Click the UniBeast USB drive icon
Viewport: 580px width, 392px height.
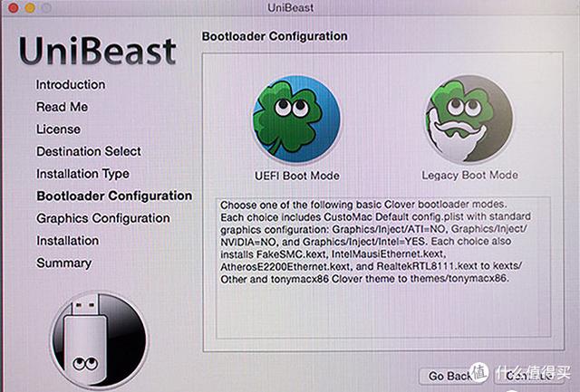click(x=99, y=339)
